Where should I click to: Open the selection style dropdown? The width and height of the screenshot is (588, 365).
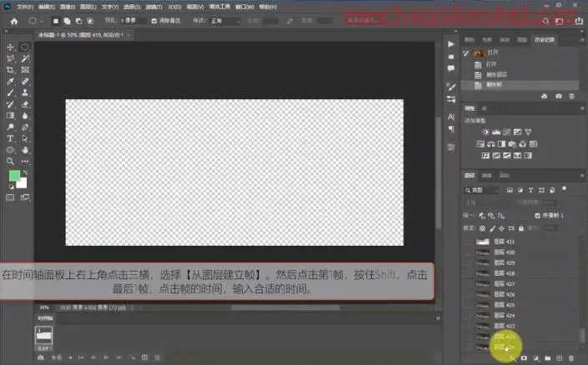pos(225,21)
